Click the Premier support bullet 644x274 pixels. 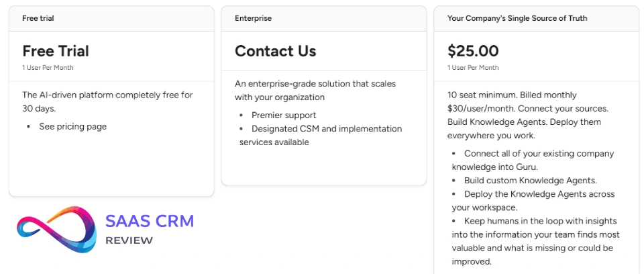coord(284,116)
